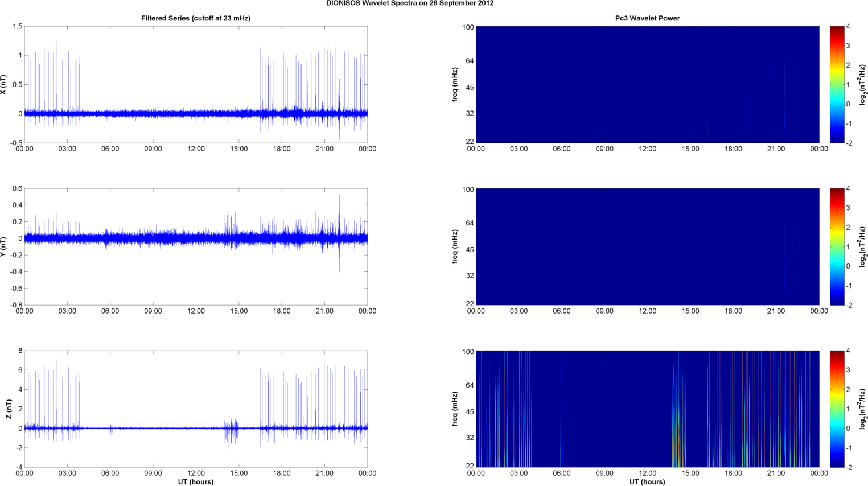Click the 'X (nT)' axis label
The height and width of the screenshot is (486, 868).
click(3, 85)
